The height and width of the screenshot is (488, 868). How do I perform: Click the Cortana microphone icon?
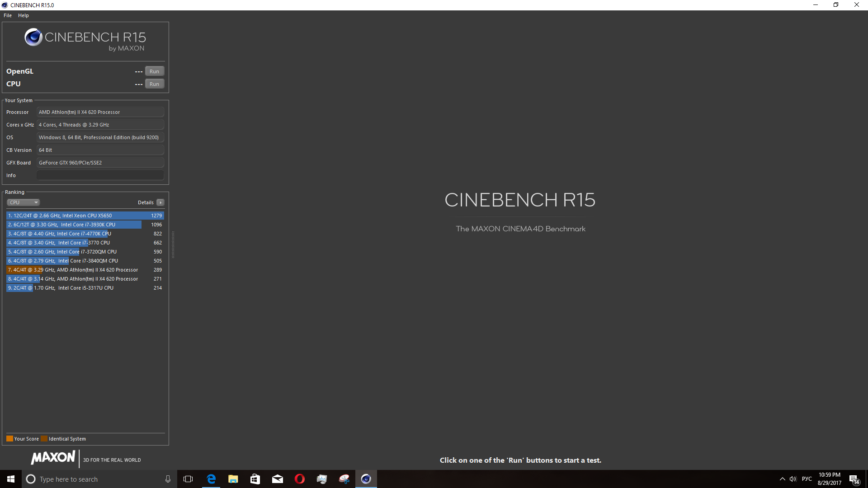(x=168, y=479)
